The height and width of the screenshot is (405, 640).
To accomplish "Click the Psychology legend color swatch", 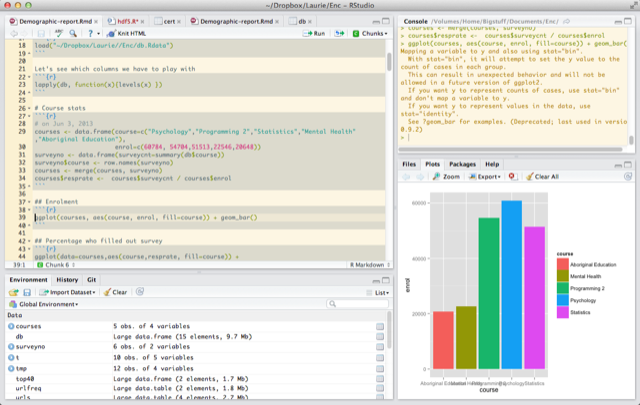I will (563, 300).
